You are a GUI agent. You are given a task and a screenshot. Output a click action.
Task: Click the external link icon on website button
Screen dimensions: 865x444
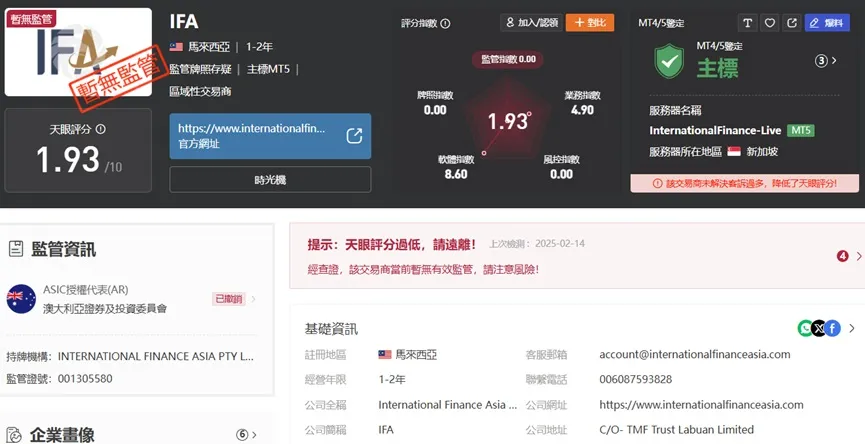[354, 136]
